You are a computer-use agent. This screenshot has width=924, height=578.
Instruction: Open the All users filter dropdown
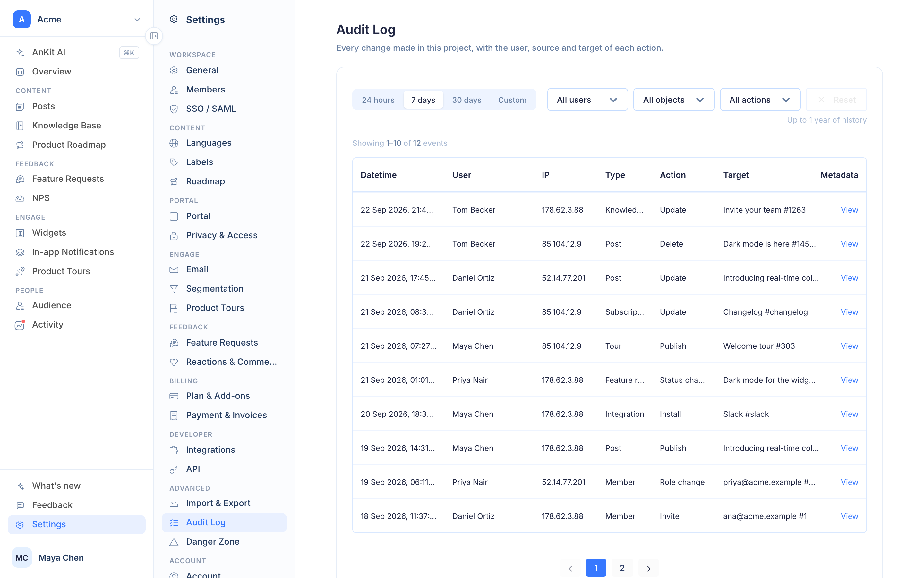coord(587,100)
